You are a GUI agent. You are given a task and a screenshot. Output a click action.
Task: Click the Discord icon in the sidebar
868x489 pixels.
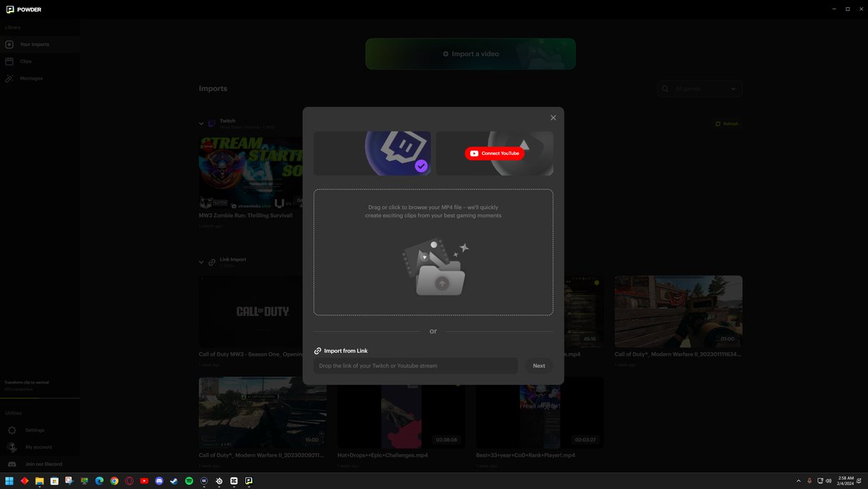pyautogui.click(x=12, y=464)
